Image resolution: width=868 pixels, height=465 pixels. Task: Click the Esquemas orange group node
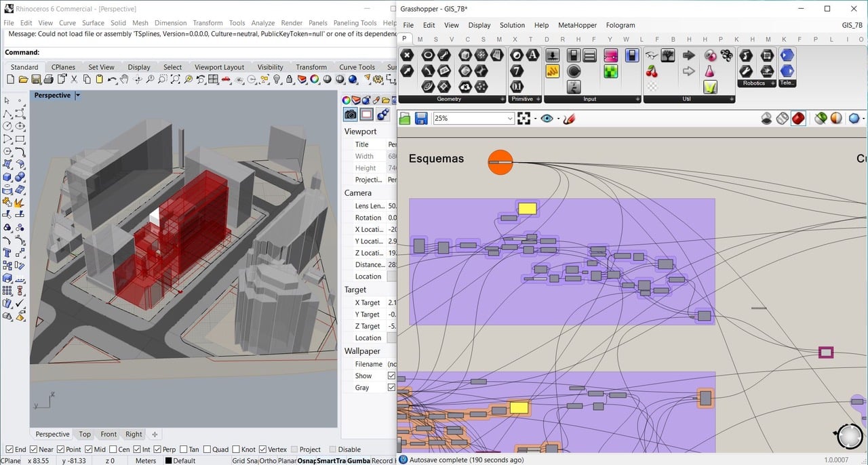click(x=500, y=163)
